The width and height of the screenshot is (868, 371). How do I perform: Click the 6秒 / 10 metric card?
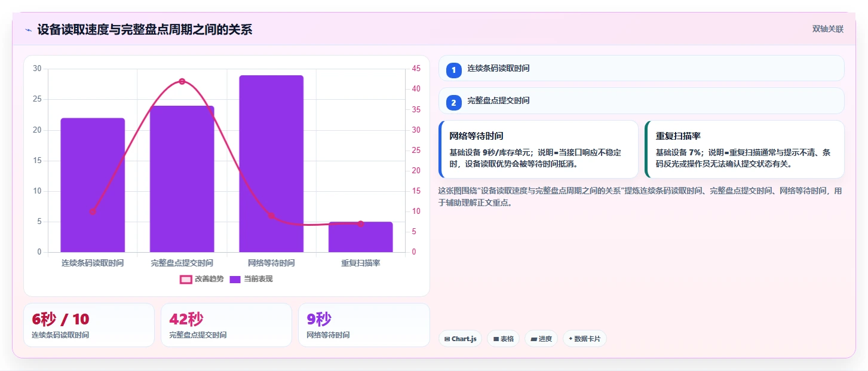click(89, 325)
